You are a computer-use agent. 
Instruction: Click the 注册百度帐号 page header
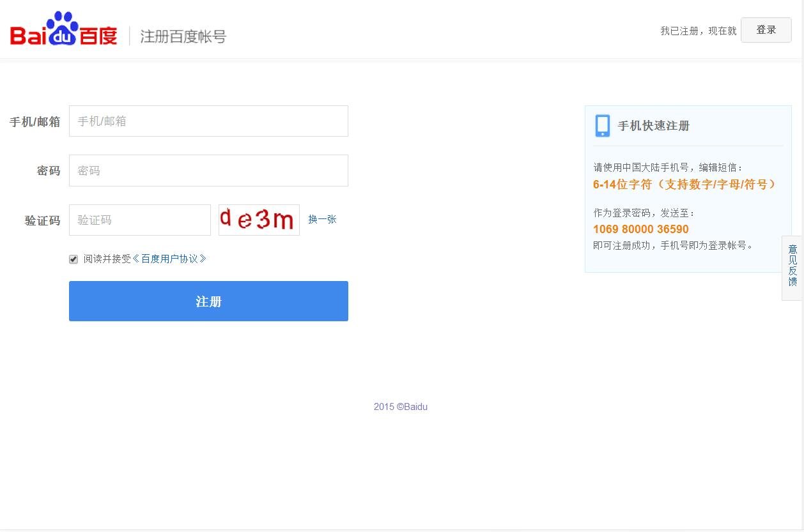pyautogui.click(x=183, y=36)
